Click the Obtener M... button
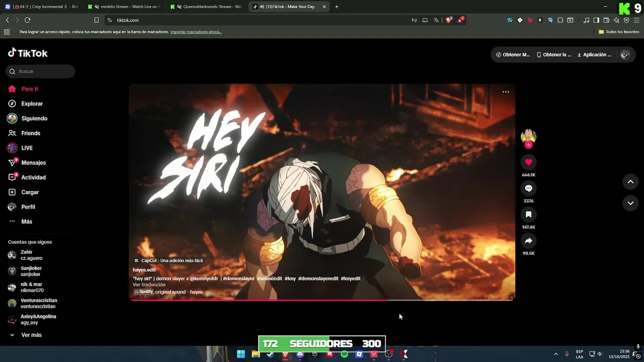Image resolution: width=644 pixels, height=362 pixels. [x=513, y=55]
